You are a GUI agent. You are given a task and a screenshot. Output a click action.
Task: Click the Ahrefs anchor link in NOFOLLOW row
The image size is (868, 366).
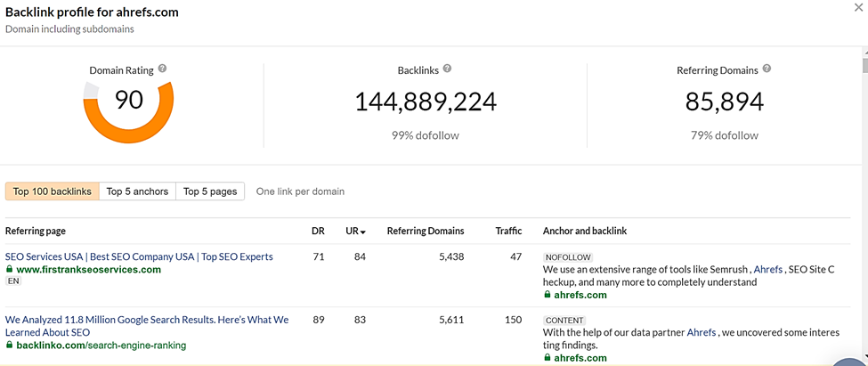click(x=767, y=269)
